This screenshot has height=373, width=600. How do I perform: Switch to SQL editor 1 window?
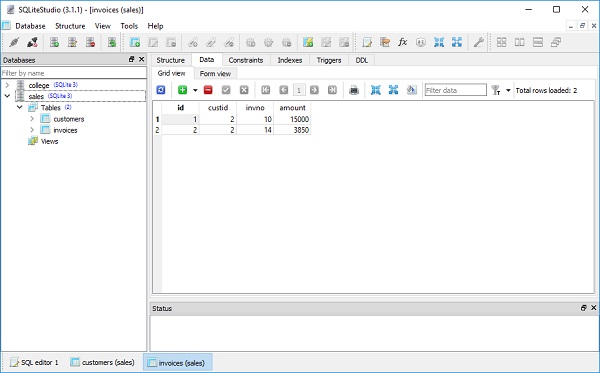(x=34, y=362)
